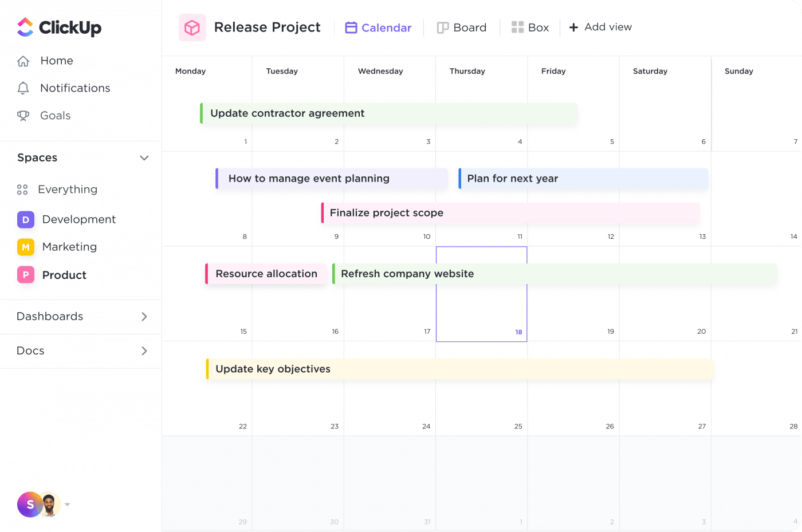Open the Notifications bell icon

(23, 88)
